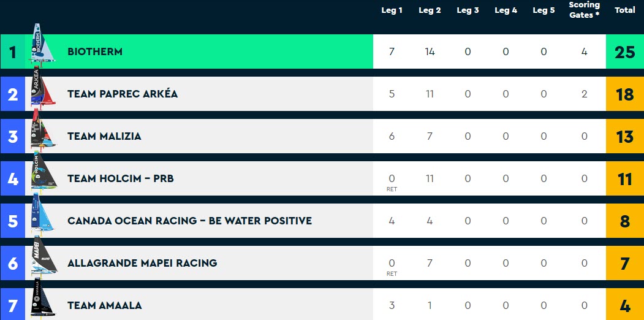Select rank number 5 badge
Screen dimensions: 644x320
click(13, 221)
